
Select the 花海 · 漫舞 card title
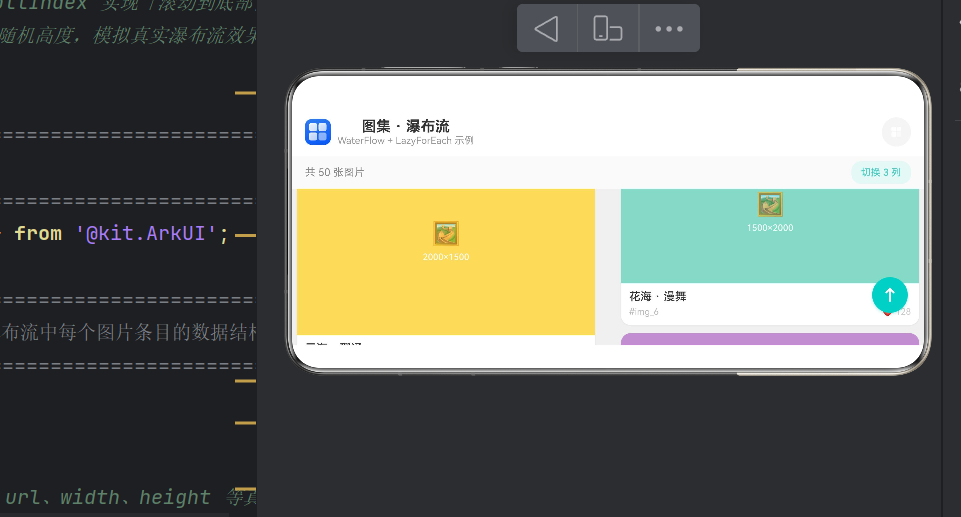(658, 296)
